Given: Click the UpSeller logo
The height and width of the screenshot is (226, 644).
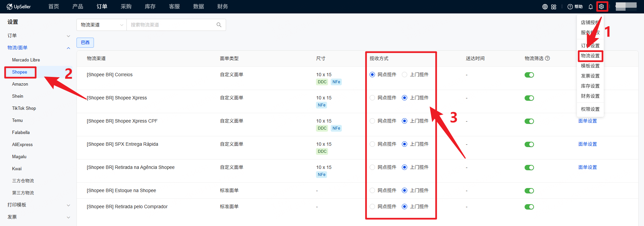Looking at the screenshot, I should point(19,7).
